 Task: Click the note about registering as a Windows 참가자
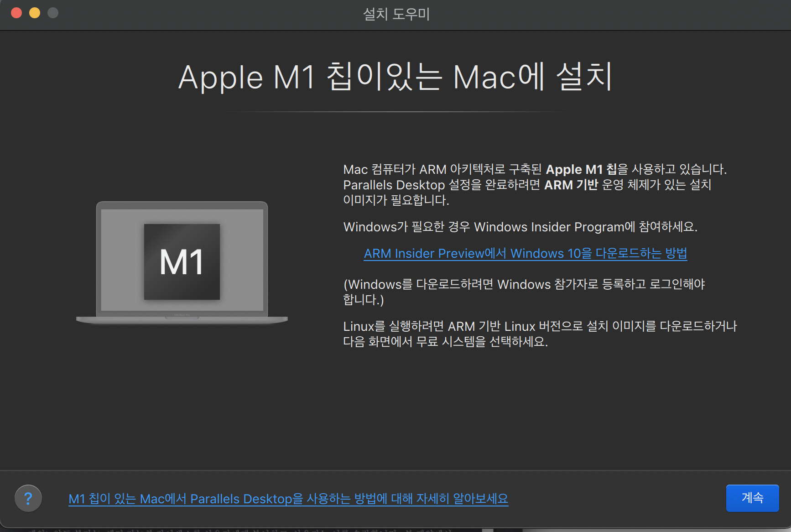(x=524, y=292)
